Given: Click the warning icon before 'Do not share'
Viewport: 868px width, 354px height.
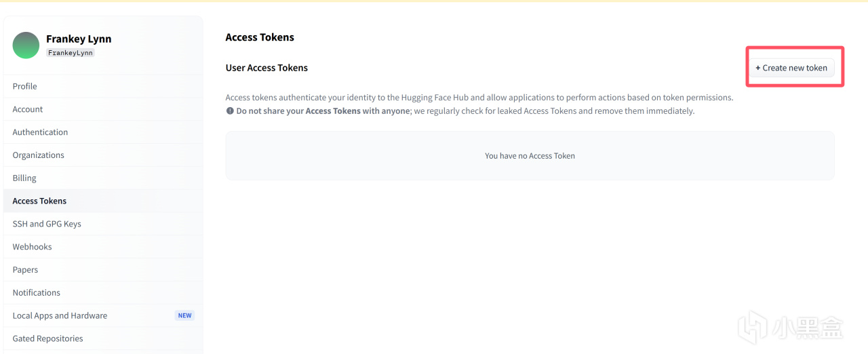Looking at the screenshot, I should 230,111.
